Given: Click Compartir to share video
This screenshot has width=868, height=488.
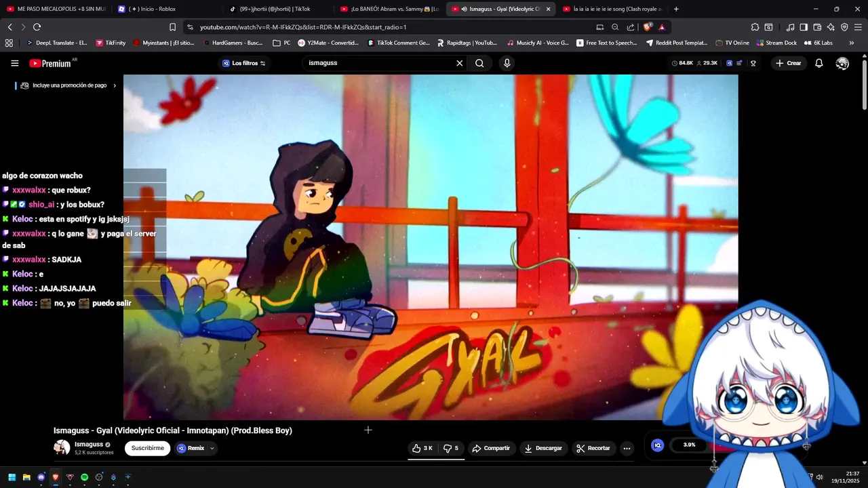Looking at the screenshot, I should click(x=491, y=448).
